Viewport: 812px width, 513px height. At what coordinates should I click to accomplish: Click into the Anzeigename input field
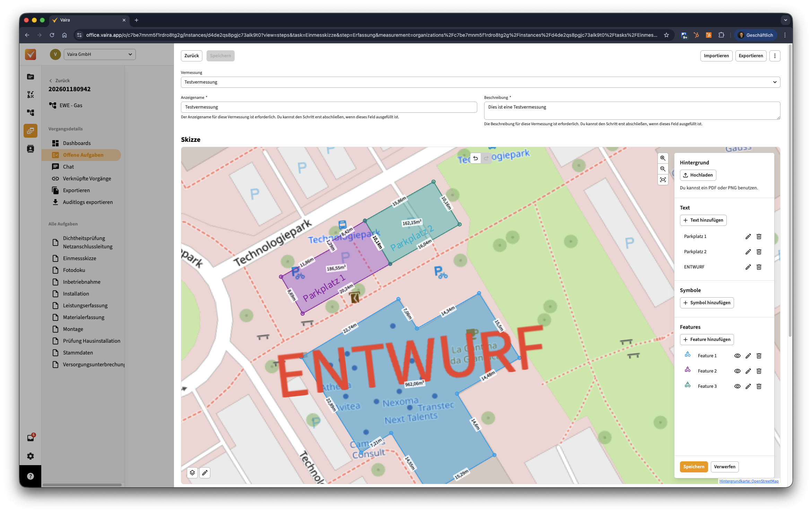tap(329, 107)
